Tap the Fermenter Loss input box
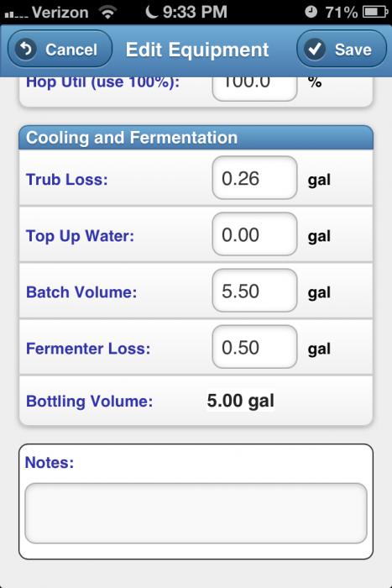Viewport: 392px width, 588px height. point(255,347)
